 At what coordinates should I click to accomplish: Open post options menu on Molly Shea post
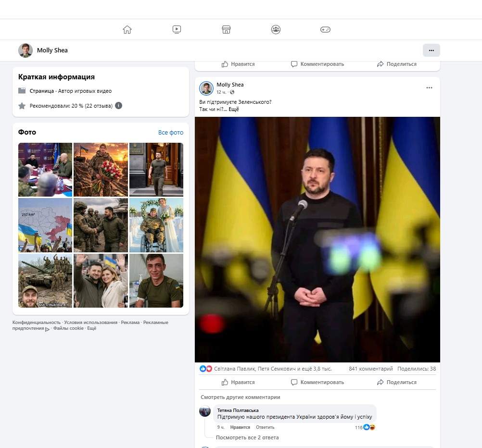click(429, 88)
